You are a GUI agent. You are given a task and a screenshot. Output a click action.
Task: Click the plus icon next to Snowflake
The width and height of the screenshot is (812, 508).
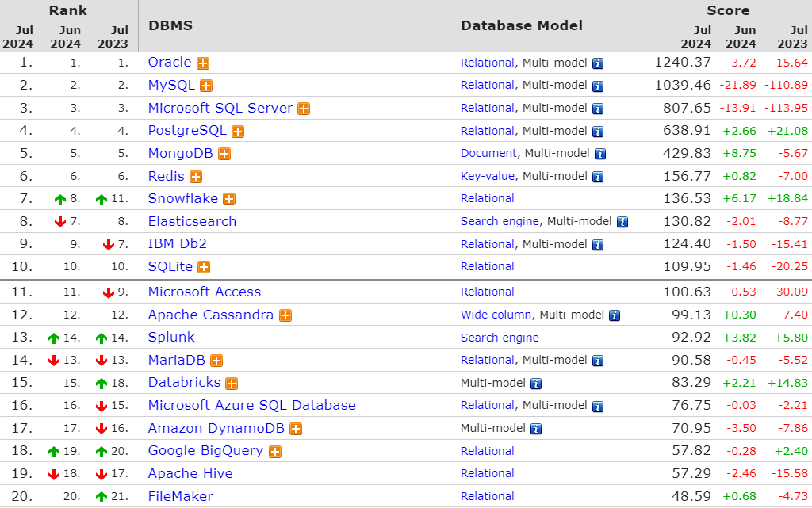coord(229,199)
